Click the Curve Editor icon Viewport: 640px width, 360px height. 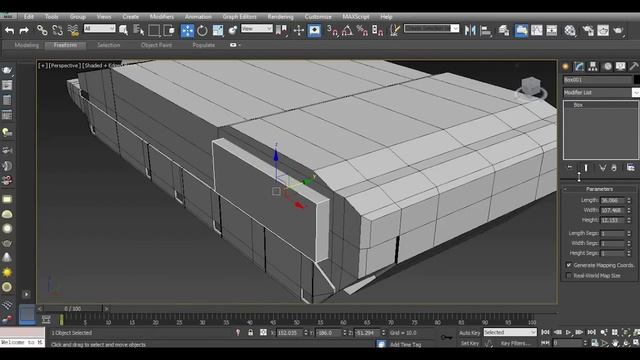[x=536, y=30]
